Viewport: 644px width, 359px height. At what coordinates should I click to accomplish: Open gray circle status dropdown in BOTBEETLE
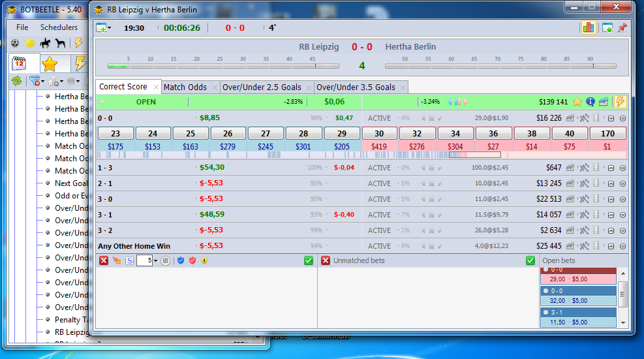tap(73, 82)
